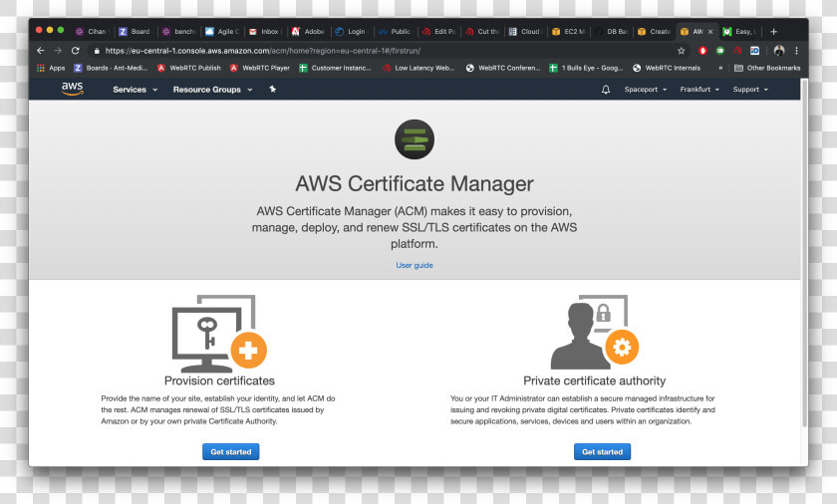Screen dimensions: 837x504
Task: Switch to the Inbox tab
Action: pos(265,32)
